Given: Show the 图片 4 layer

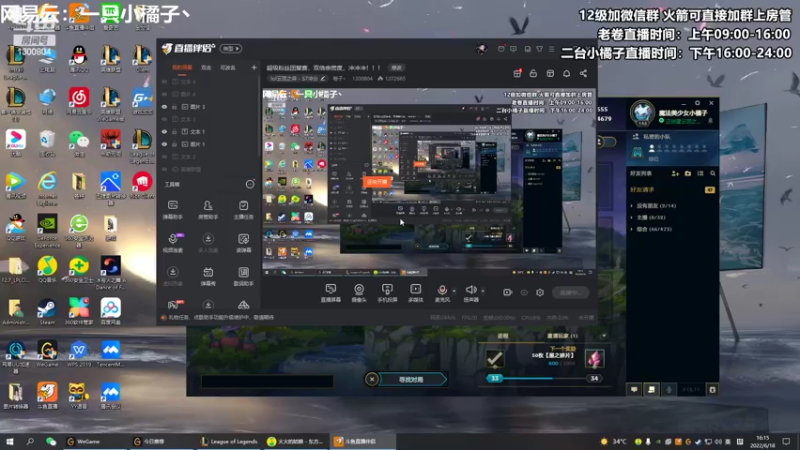Looking at the screenshot, I should (x=164, y=94).
